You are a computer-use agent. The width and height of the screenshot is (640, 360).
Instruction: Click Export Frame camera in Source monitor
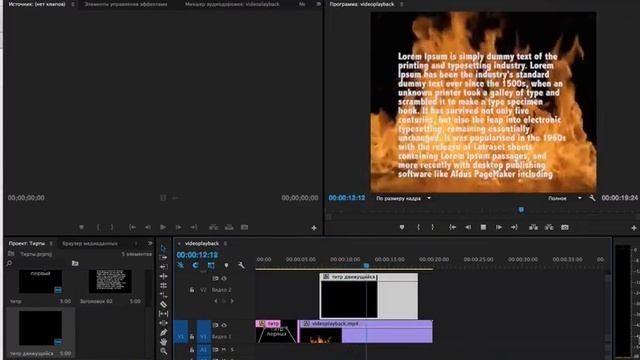[244, 227]
